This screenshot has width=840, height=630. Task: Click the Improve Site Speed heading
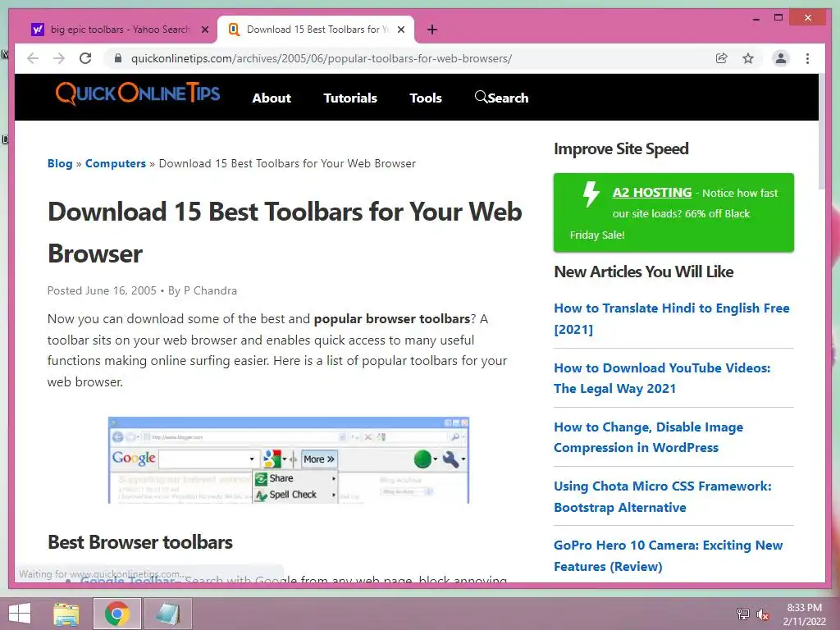[621, 148]
